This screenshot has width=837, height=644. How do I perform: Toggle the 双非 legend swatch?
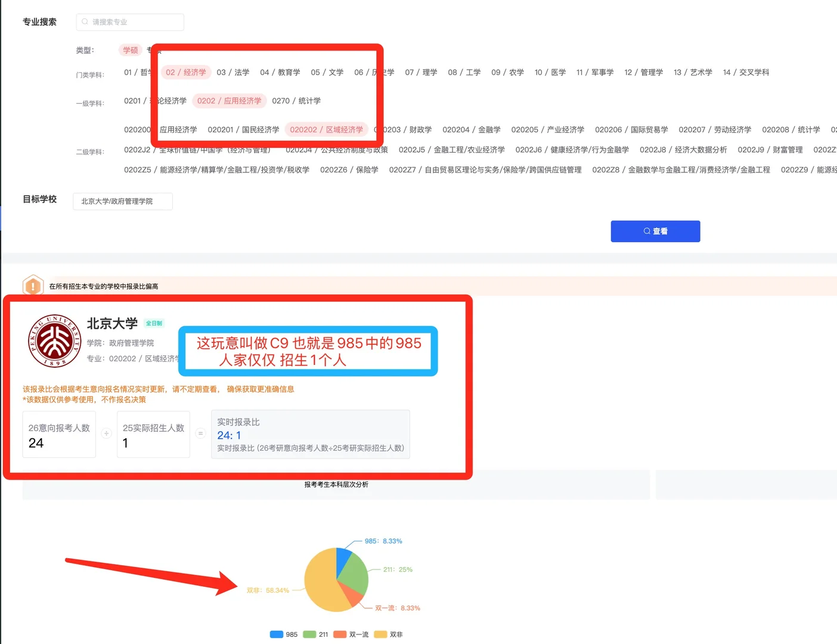380,634
